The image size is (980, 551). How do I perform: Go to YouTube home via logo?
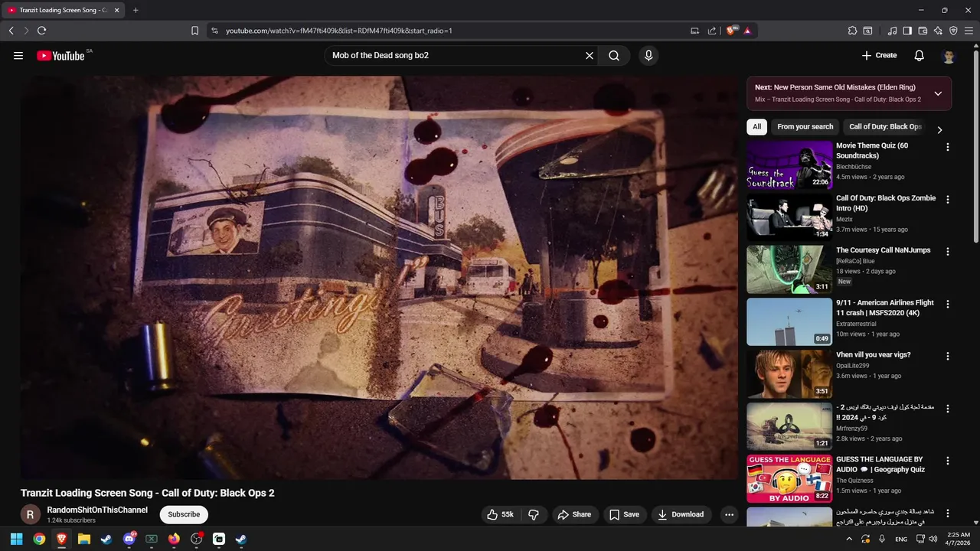pos(60,56)
